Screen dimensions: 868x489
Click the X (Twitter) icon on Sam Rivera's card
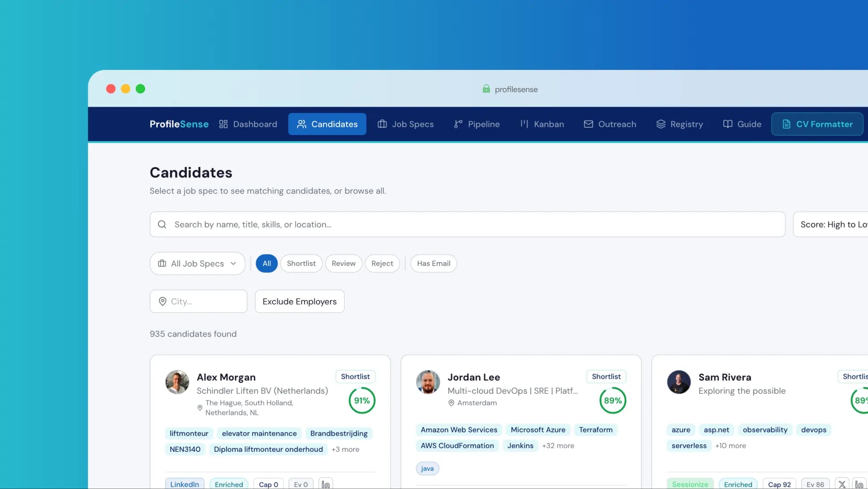coord(842,484)
